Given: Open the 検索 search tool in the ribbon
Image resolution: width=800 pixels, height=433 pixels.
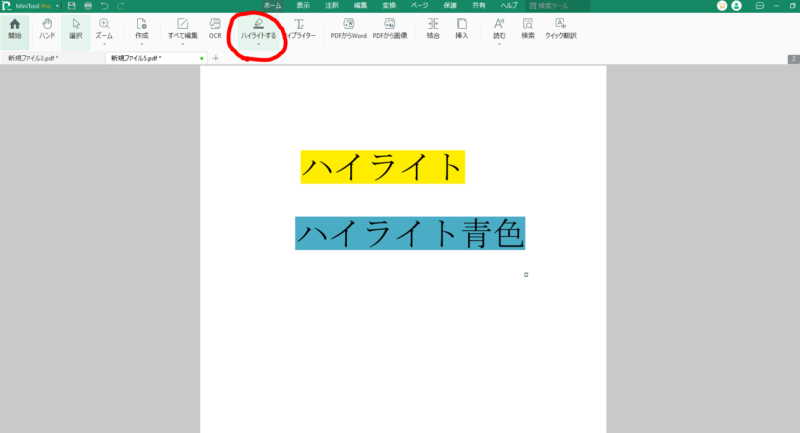Looking at the screenshot, I should pyautogui.click(x=528, y=28).
